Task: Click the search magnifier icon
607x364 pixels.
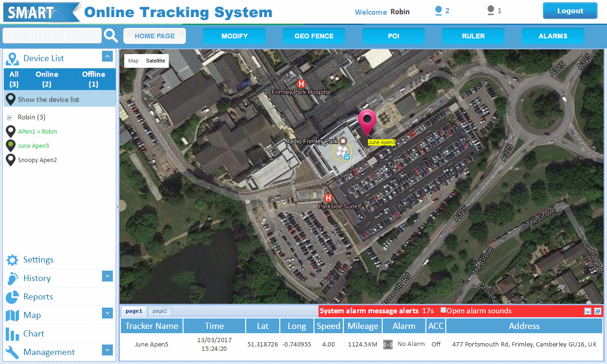Action: (x=111, y=36)
